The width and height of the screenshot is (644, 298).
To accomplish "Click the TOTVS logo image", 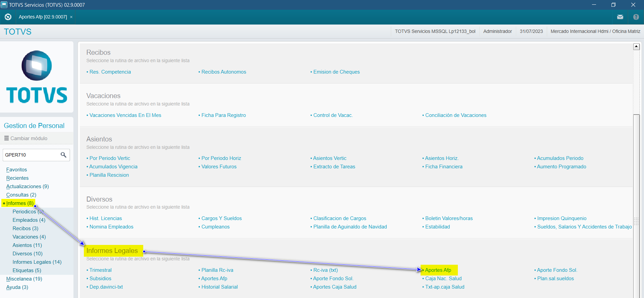I will (37, 77).
